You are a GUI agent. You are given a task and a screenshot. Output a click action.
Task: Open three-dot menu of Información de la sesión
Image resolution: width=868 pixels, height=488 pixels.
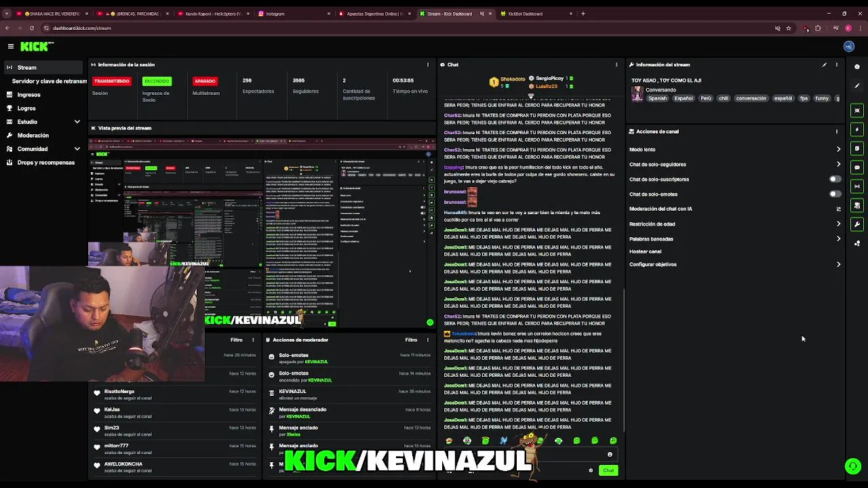click(x=428, y=64)
